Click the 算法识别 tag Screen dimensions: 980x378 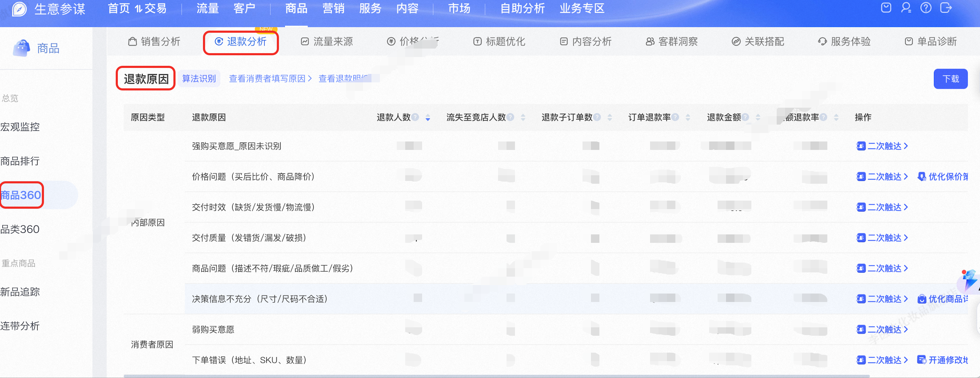[x=199, y=78]
